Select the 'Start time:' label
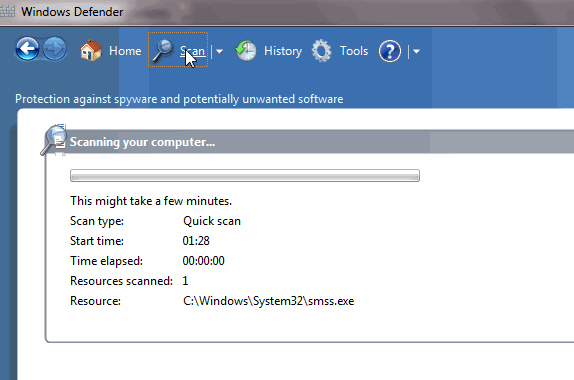The image size is (574, 380). point(97,241)
